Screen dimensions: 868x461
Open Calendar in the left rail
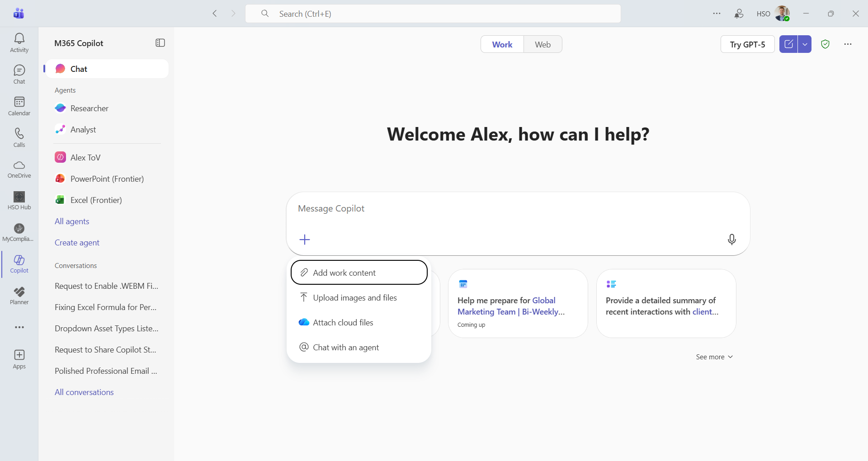coord(19,106)
